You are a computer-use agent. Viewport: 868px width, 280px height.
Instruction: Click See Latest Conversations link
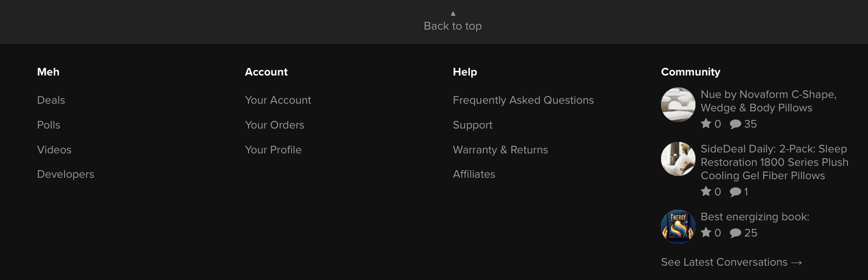[x=731, y=262]
